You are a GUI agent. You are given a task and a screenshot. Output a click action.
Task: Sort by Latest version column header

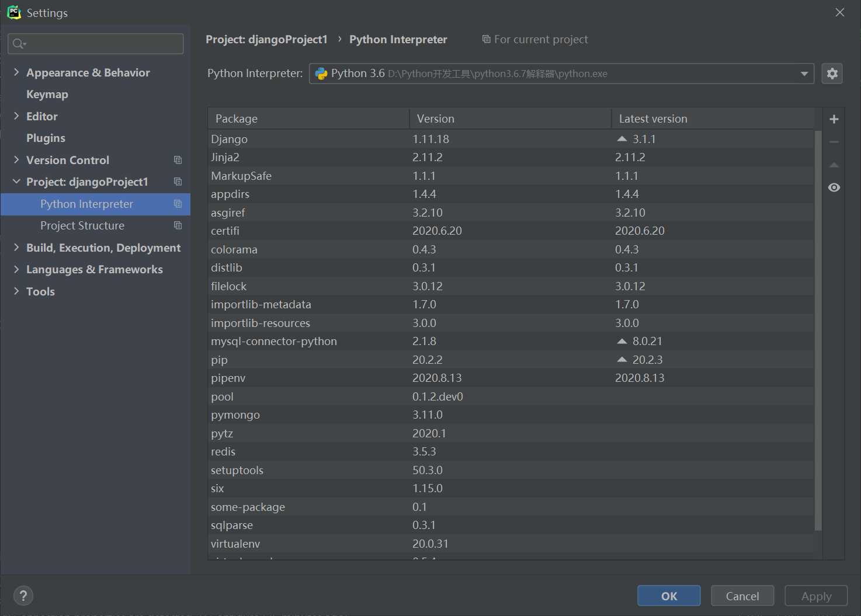pos(713,119)
